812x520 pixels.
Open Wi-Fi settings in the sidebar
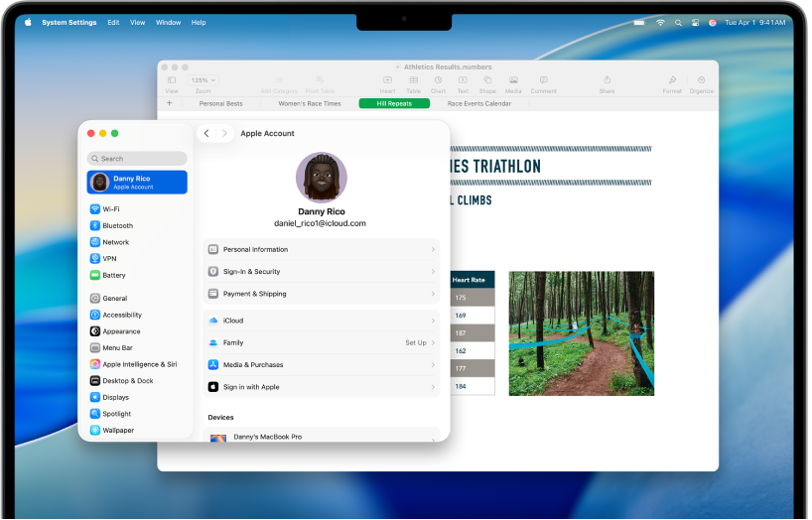coord(110,209)
